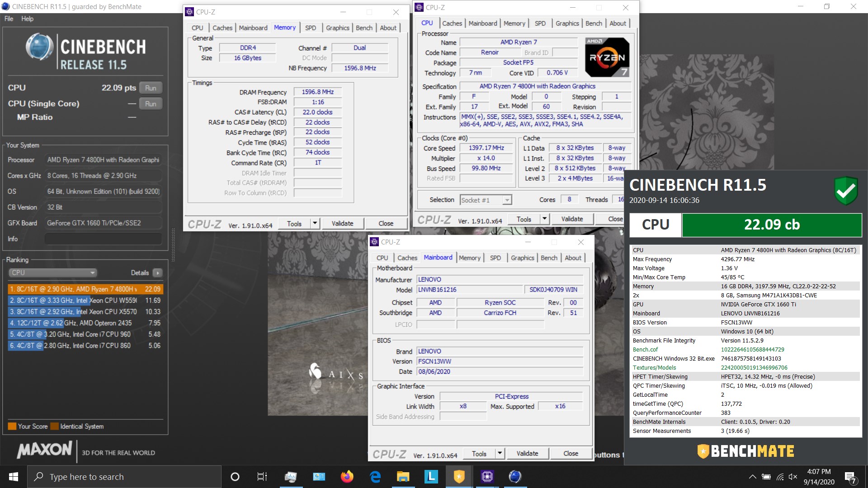
Task: Select top ranking row AMD Ryzen 7 4800H
Action: (85, 289)
